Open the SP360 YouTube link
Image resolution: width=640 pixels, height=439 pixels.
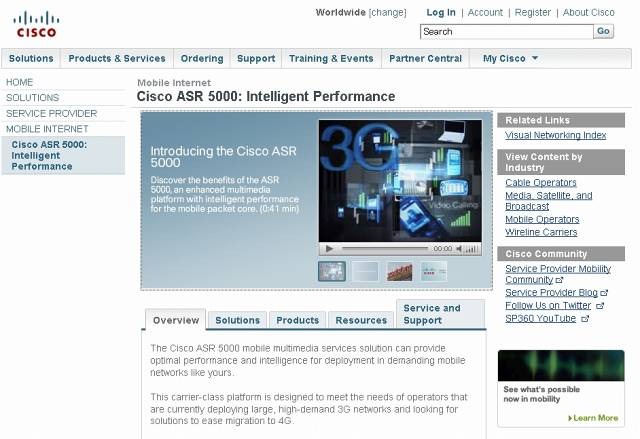coord(540,318)
